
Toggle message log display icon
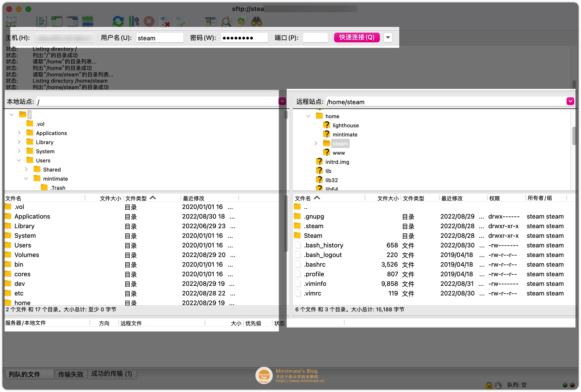click(42, 22)
